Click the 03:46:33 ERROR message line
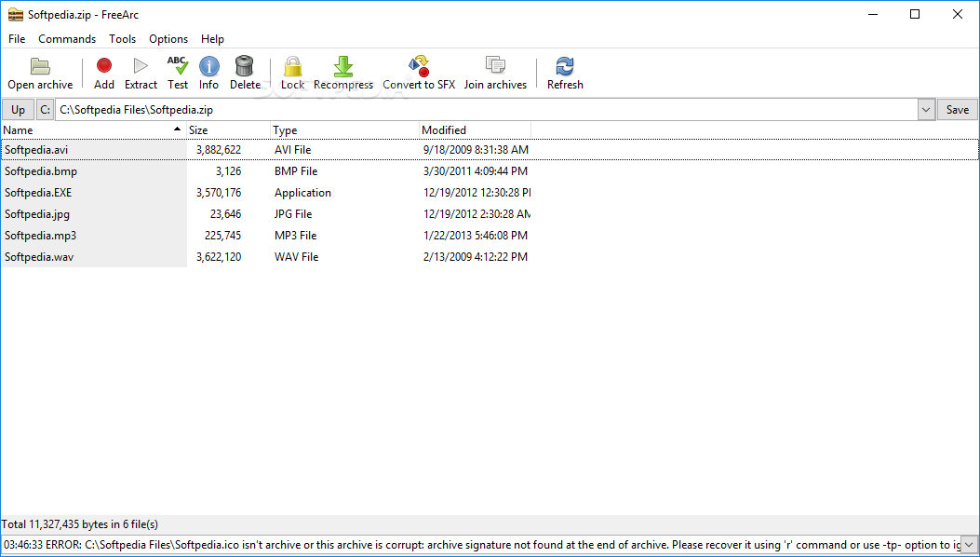 (480, 545)
